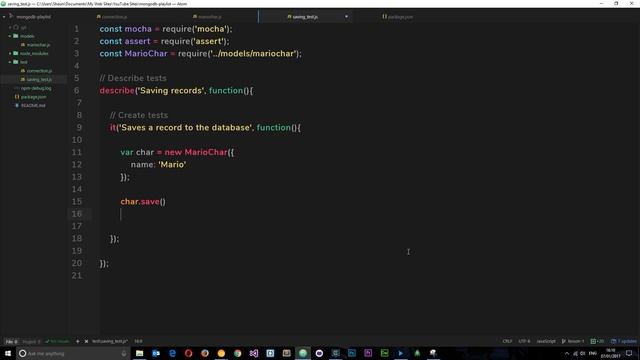Click the 'char.save()' call on line 15

tap(143, 202)
